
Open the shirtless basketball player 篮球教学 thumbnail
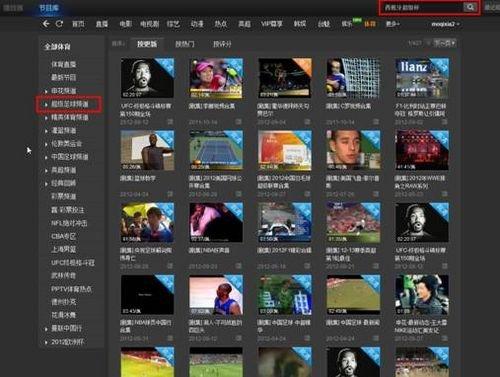147,150
